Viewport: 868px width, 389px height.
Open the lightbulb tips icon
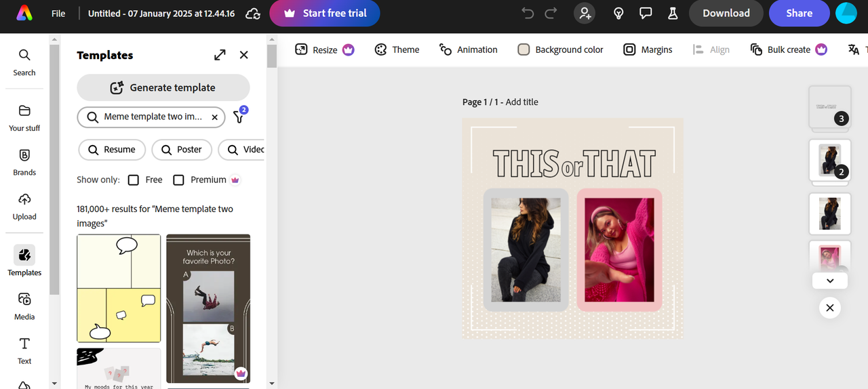tap(618, 13)
